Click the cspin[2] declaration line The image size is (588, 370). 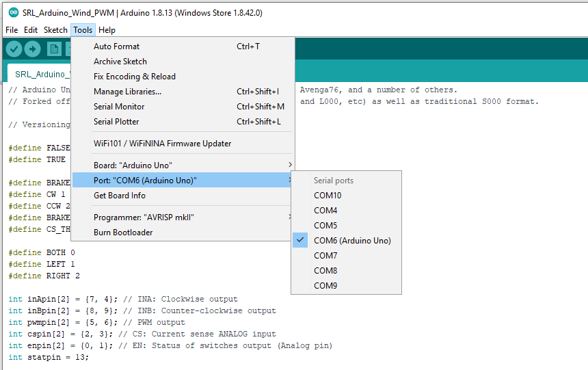(142, 334)
